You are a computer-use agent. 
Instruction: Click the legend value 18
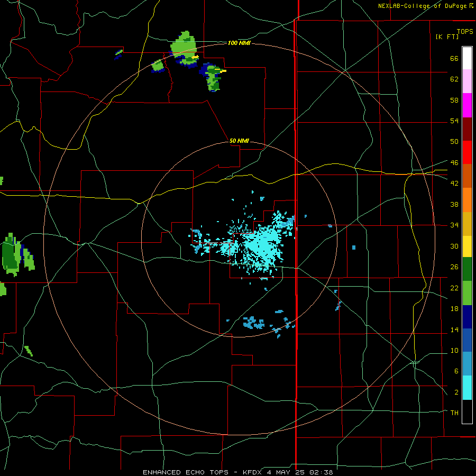[x=454, y=309]
